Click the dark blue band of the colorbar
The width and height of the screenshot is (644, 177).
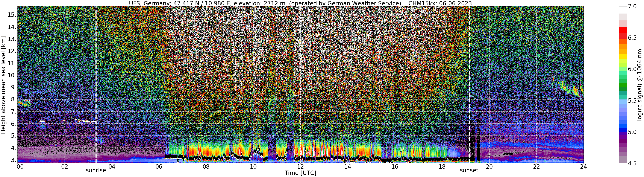(x=623, y=130)
